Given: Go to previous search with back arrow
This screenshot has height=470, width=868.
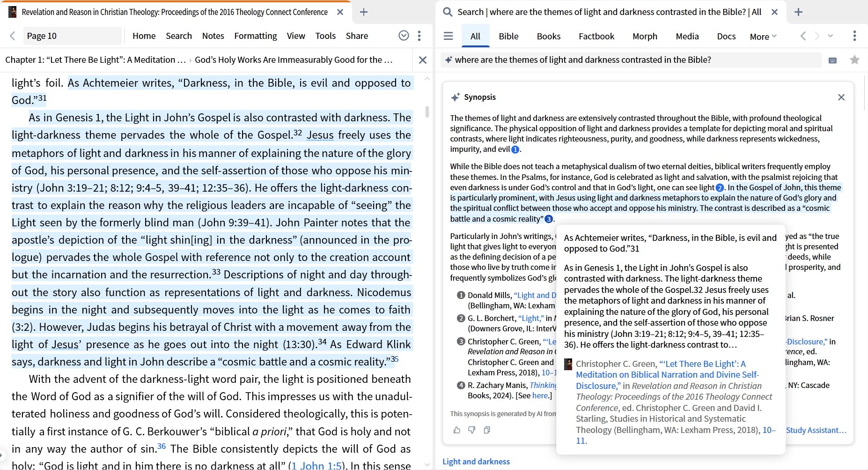Looking at the screenshot, I should (803, 36).
